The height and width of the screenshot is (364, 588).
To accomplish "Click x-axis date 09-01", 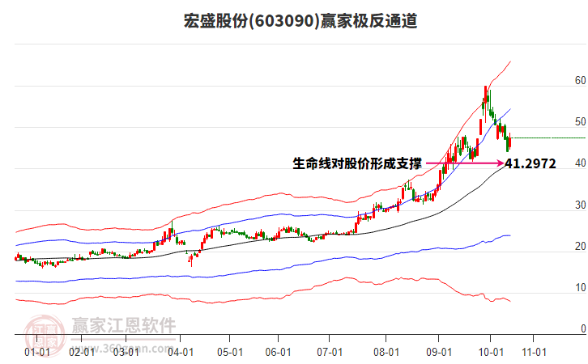I will [x=439, y=352].
